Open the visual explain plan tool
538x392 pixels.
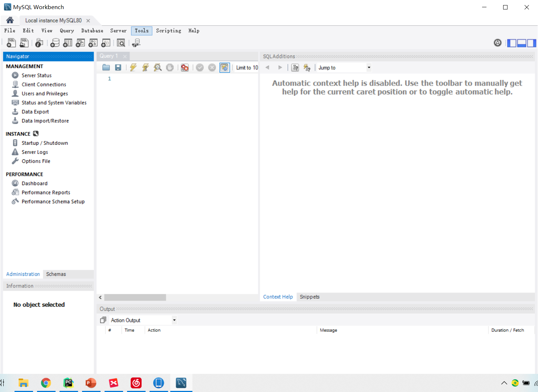(158, 68)
